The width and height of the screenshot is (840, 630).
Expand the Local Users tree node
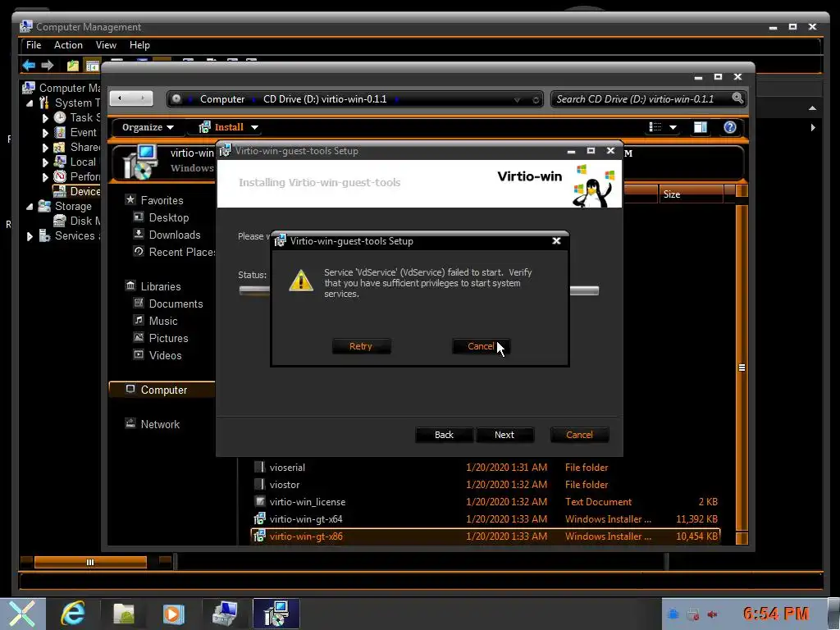[x=45, y=162]
